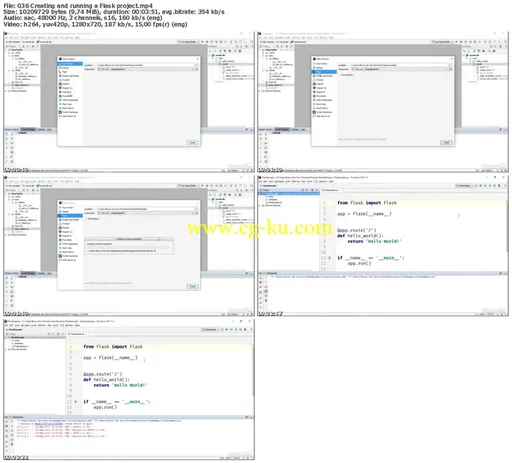512x463 pixels.
Task: Click 'app.run()' line in fourth frame editor
Action: 359,263
